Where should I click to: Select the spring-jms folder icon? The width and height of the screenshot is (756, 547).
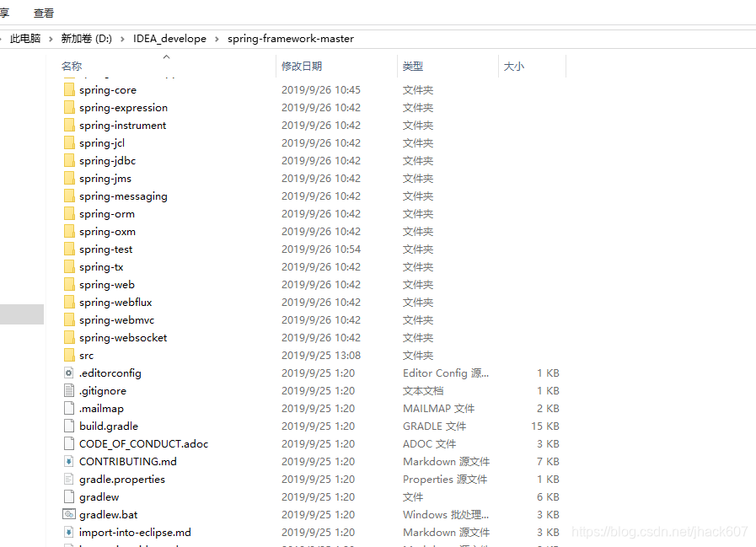click(x=69, y=178)
